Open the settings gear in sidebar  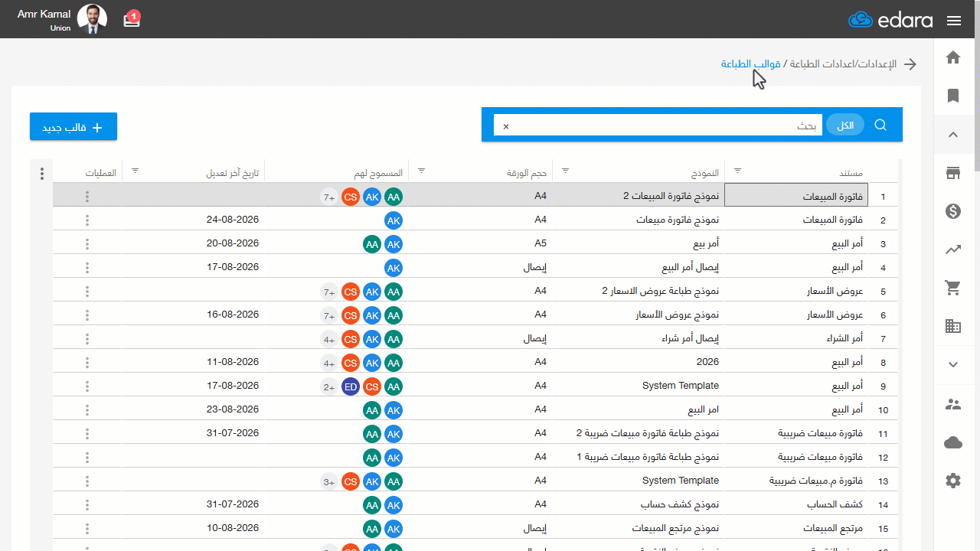pos(953,481)
